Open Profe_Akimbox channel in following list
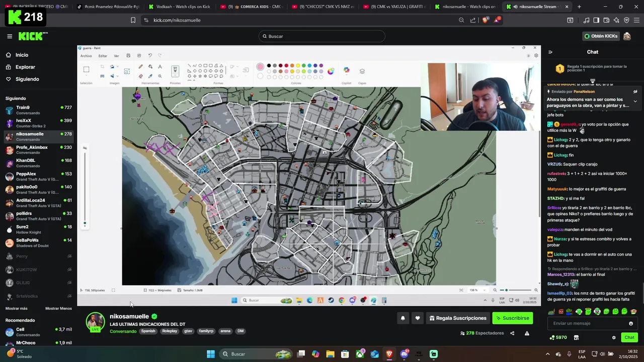The width and height of the screenshot is (644, 362). click(x=38, y=150)
